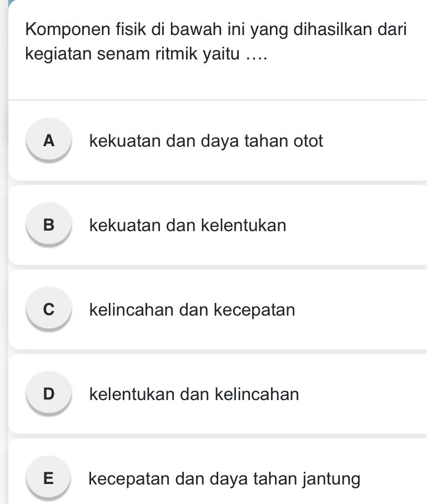The image size is (427, 504).
Task: Choose answer 'kekuatan dan daya tahan otot'
Action: pyautogui.click(x=207, y=141)
